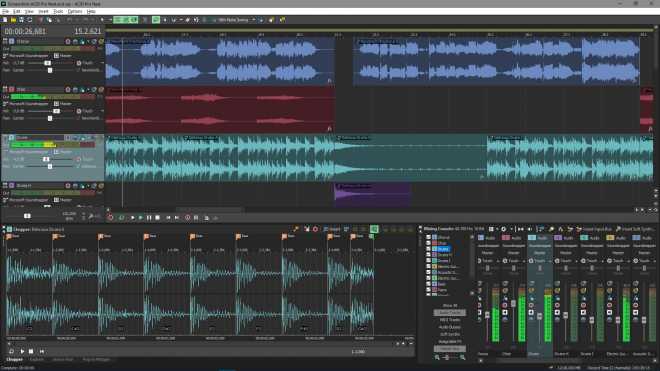Click the gear icon in the Mixing Console toolbar
660x371 pixels.
click(x=504, y=229)
